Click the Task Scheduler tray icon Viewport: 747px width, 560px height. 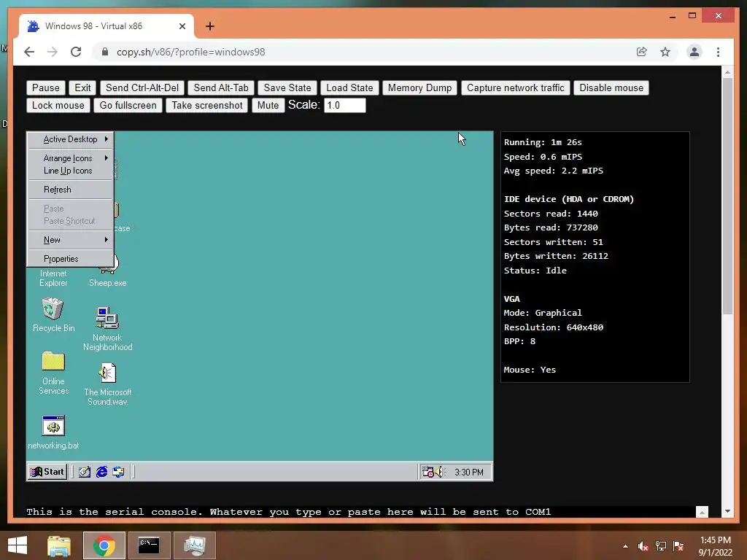click(427, 472)
